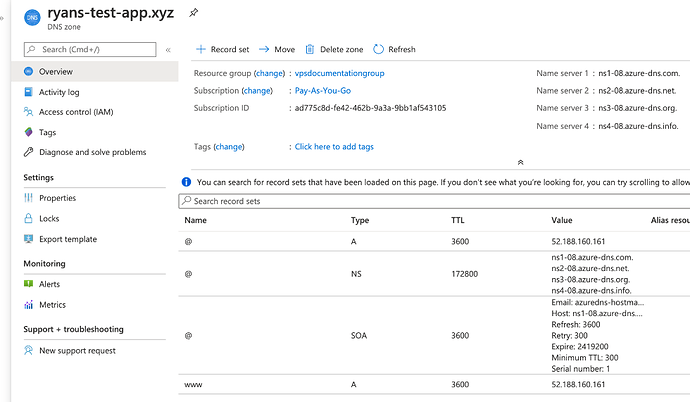Viewport: 690px width, 402px height.
Task: Click the trash icon for Delete zone
Action: point(310,49)
